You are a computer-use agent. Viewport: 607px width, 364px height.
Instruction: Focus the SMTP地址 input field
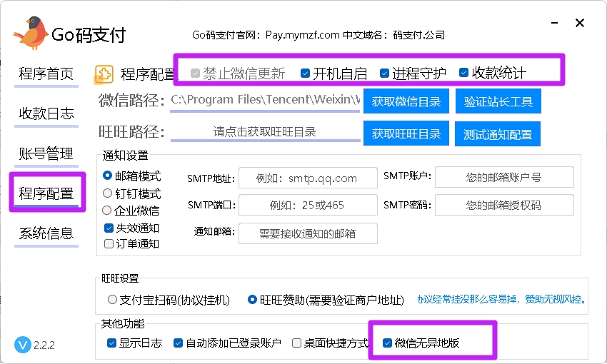click(x=308, y=178)
